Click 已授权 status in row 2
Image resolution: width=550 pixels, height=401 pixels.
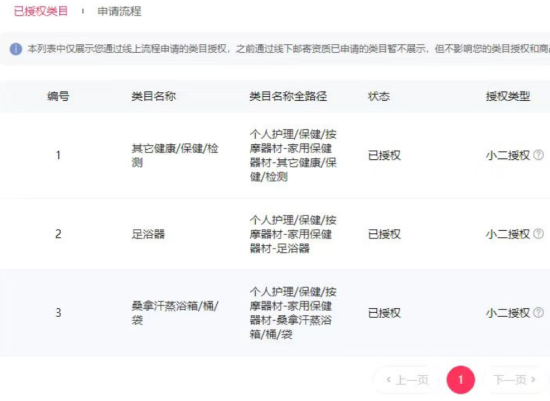(384, 234)
